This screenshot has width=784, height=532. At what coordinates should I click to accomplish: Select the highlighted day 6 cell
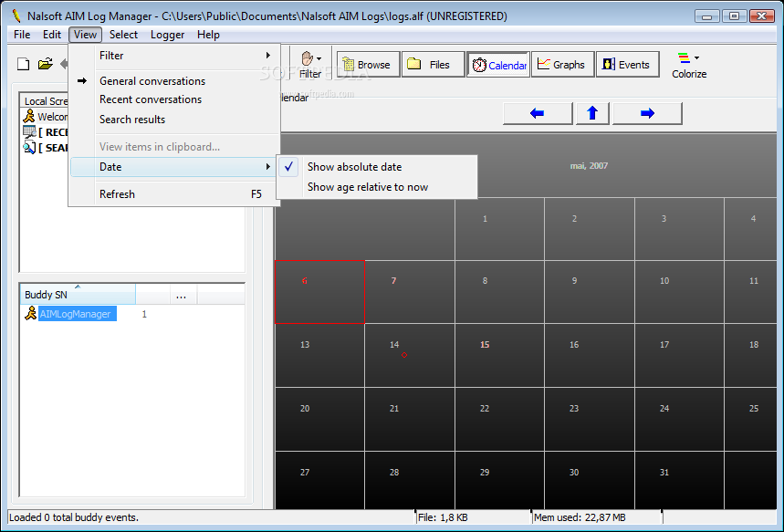[x=319, y=292]
